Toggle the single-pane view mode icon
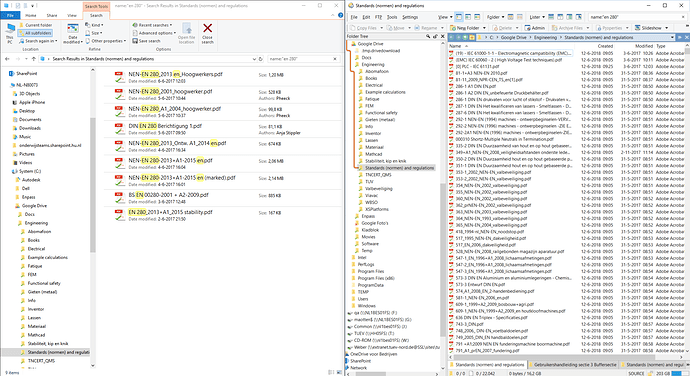The height and width of the screenshot is (376, 690). [x=459, y=17]
